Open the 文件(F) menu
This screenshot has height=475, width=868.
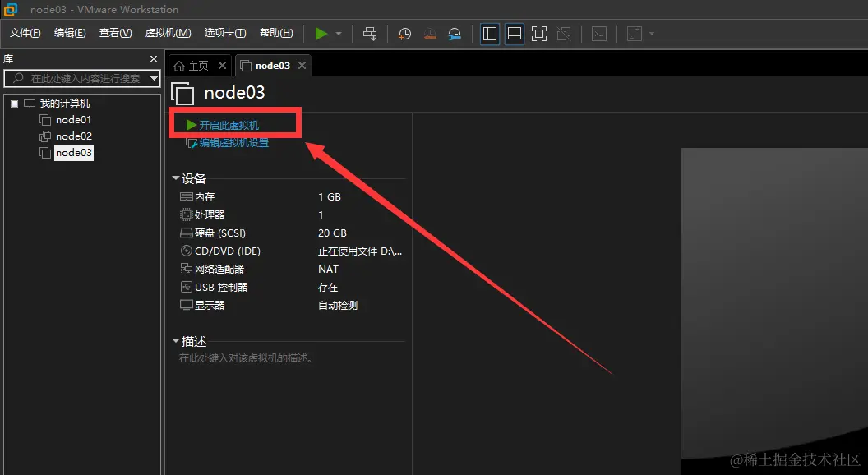click(25, 33)
